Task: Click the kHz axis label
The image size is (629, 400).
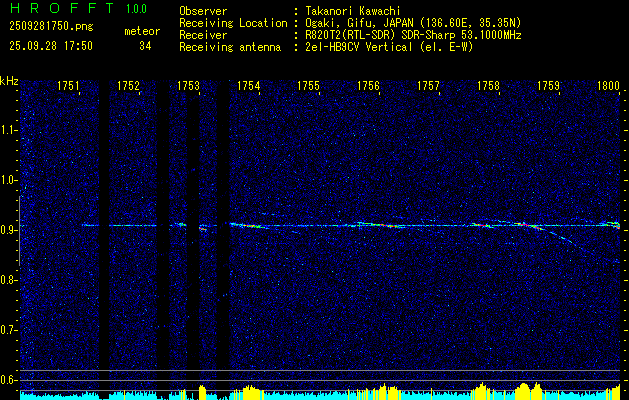Action: [9, 81]
